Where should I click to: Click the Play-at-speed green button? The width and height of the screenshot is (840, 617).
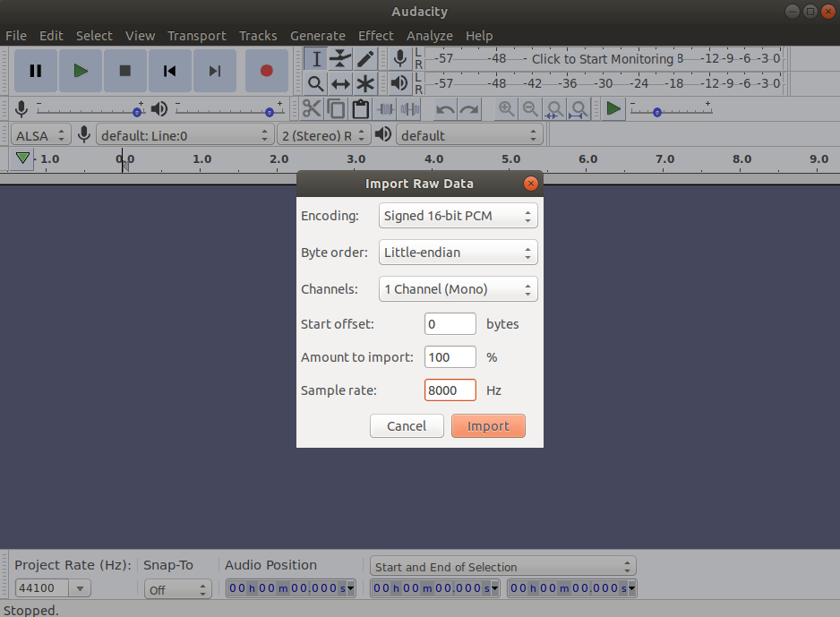pos(613,109)
